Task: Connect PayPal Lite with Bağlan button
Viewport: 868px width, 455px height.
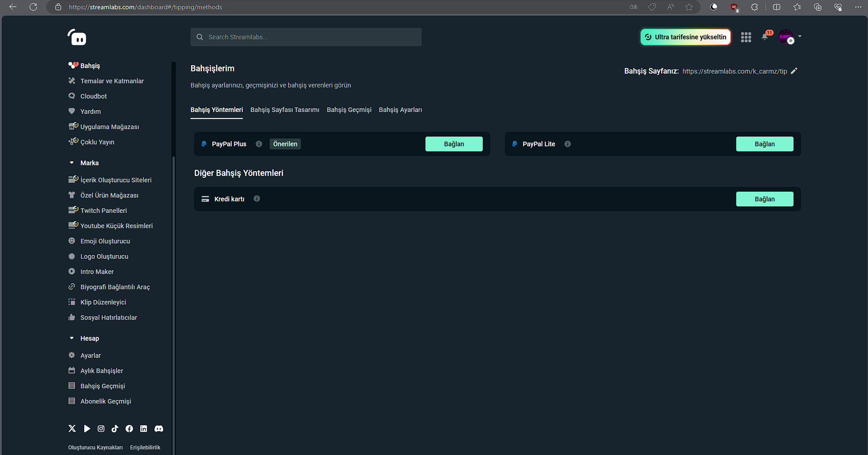Action: click(765, 144)
